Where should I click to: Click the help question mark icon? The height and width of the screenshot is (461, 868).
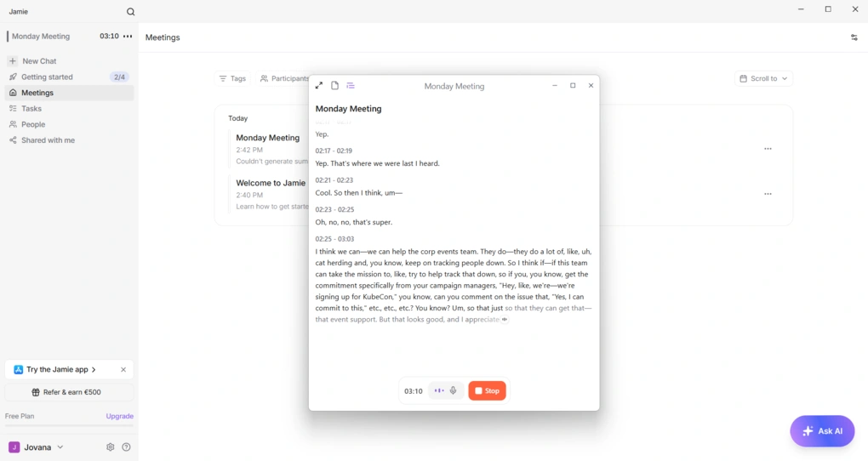click(126, 447)
